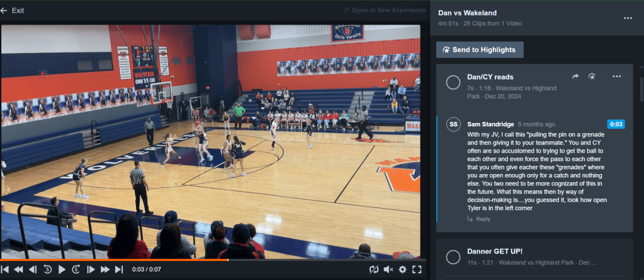Play the video clip
Viewport: 644px width, 280px height.
[x=62, y=269]
